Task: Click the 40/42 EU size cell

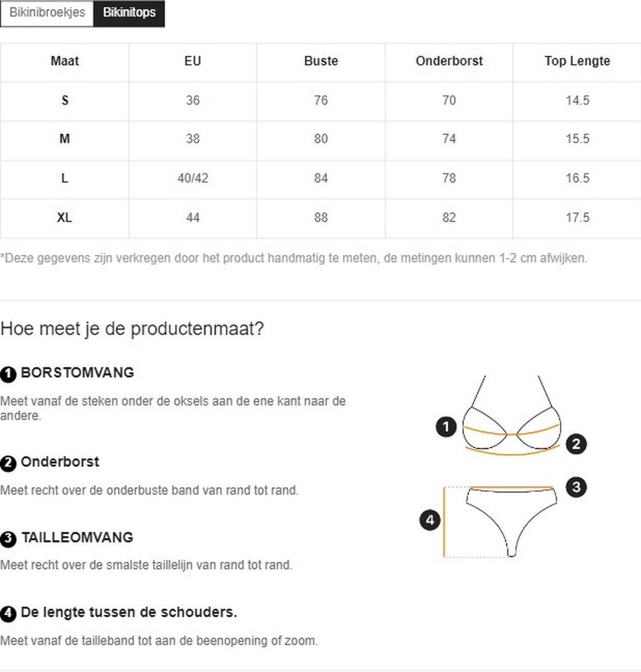Action: (x=193, y=179)
